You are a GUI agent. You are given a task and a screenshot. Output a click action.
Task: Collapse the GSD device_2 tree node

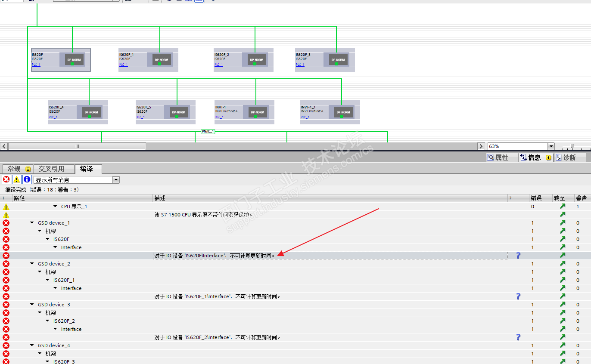(x=32, y=264)
